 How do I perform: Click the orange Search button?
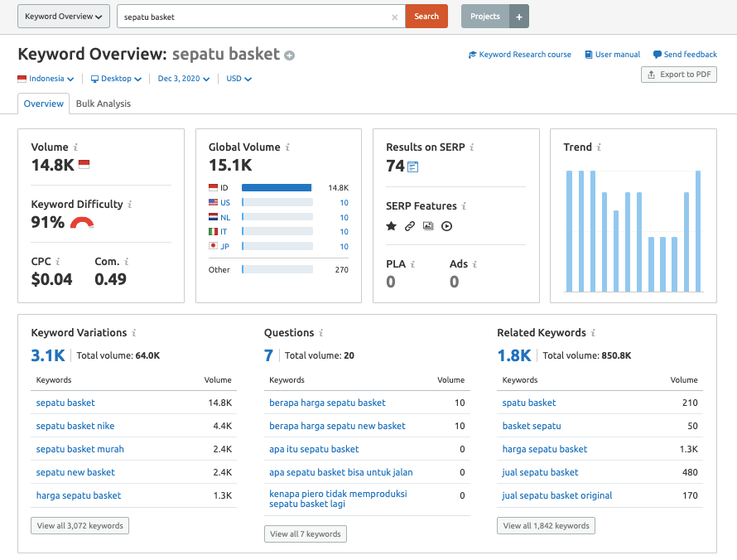pos(426,17)
